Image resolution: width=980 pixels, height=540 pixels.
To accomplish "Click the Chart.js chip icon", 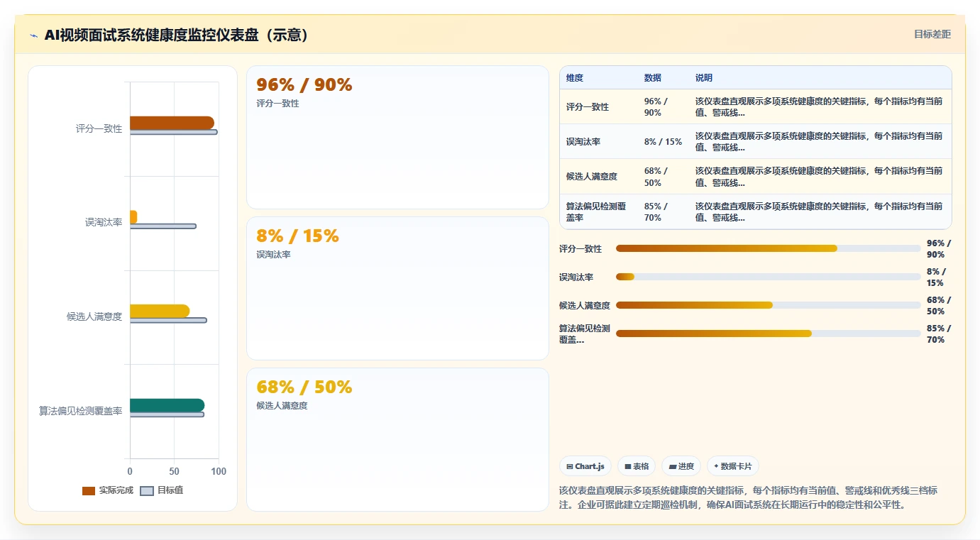I will pyautogui.click(x=570, y=466).
